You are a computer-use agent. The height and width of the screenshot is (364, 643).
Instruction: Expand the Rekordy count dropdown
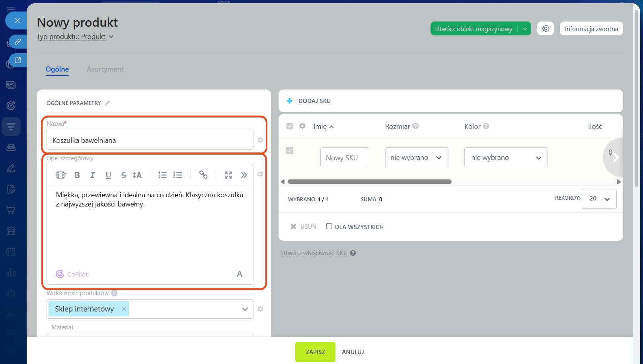click(x=599, y=199)
